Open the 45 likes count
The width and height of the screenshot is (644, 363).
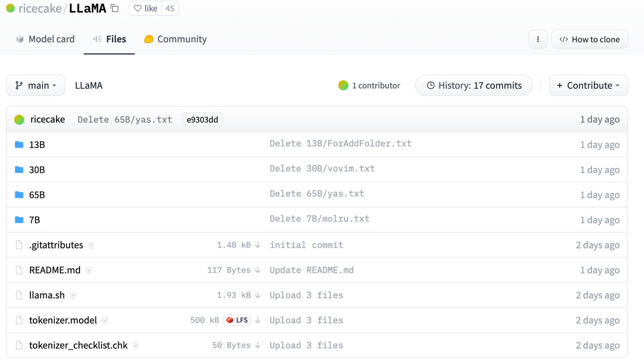pos(170,8)
